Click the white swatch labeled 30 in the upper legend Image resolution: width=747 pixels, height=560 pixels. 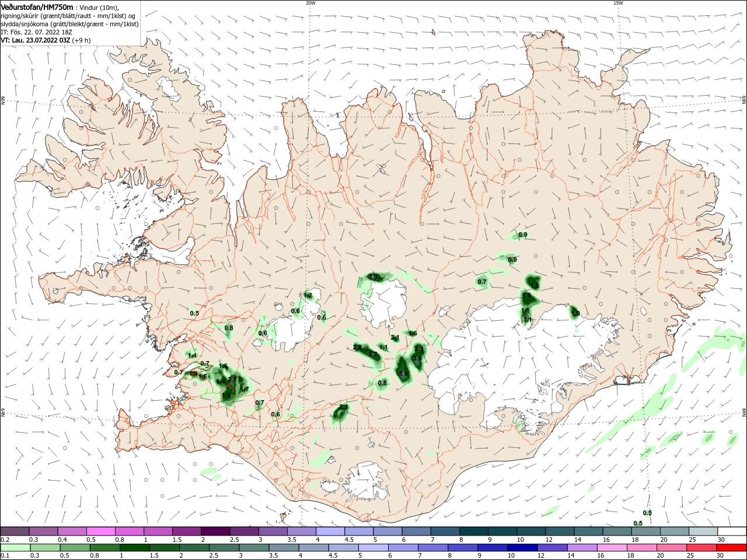(x=732, y=531)
